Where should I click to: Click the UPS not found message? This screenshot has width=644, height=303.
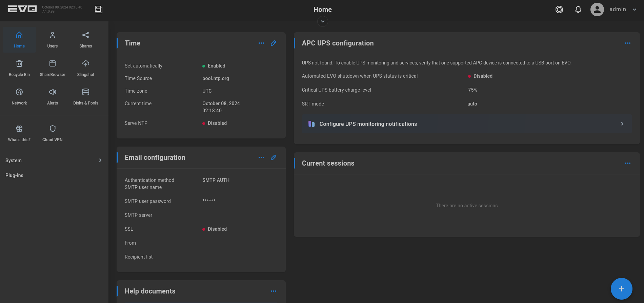pos(437,63)
